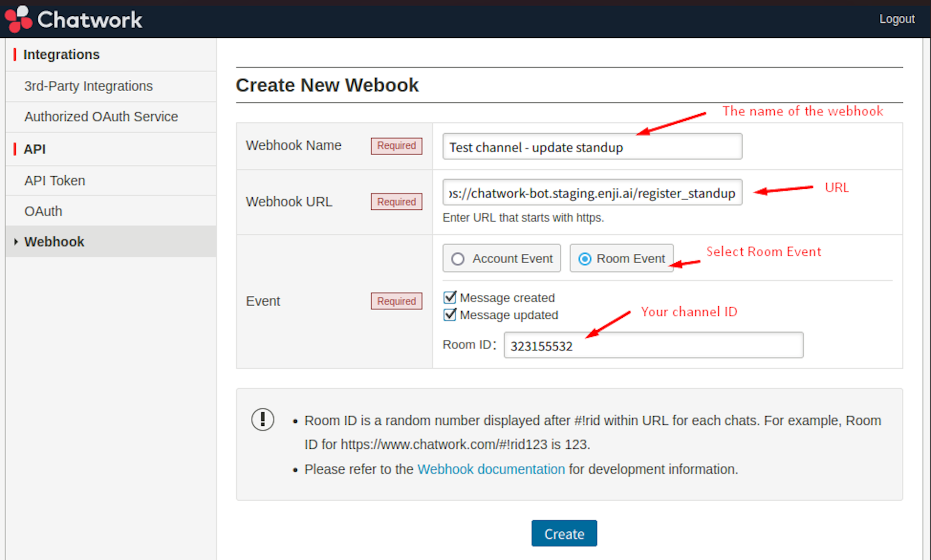Click the exclamation info icon
931x560 pixels.
[263, 420]
